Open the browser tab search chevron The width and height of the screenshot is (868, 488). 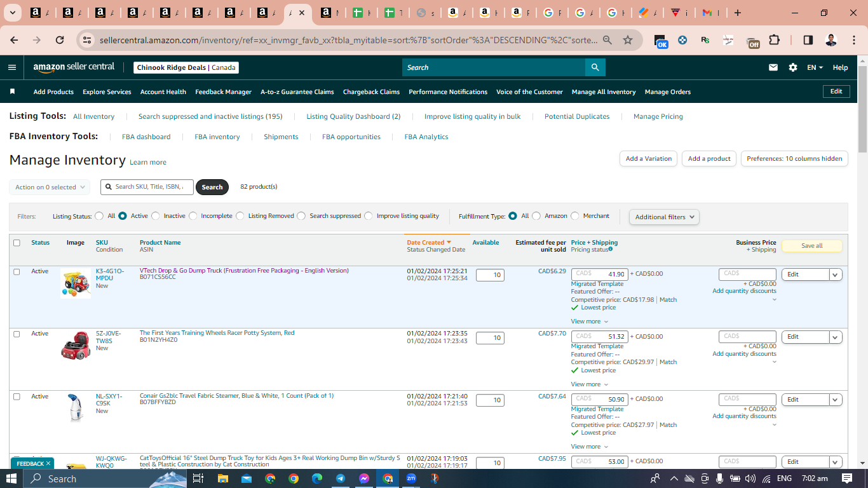click(13, 13)
